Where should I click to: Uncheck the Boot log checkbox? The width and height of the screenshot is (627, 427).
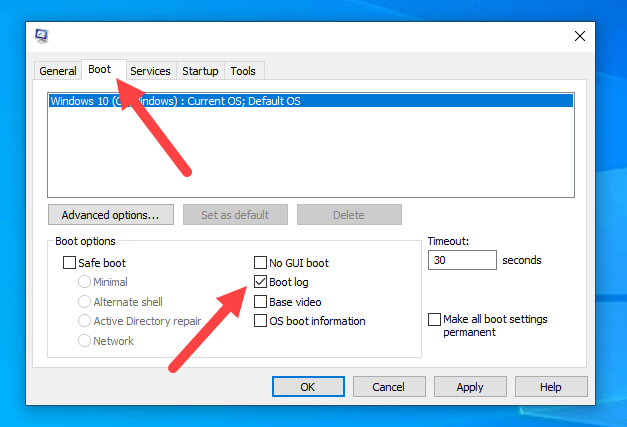260,282
